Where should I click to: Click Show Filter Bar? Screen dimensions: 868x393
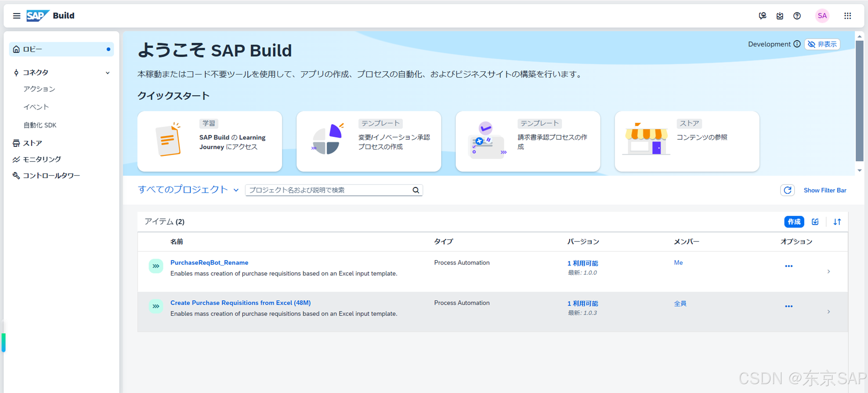pos(825,190)
